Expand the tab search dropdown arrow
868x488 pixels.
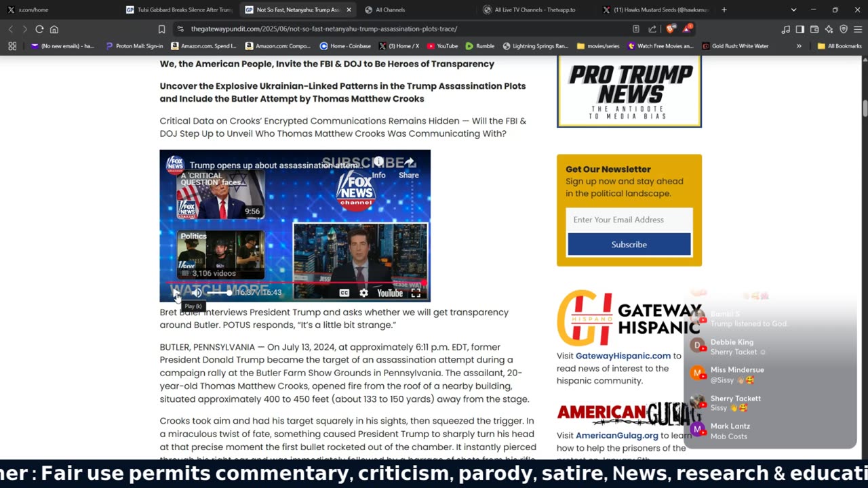793,10
